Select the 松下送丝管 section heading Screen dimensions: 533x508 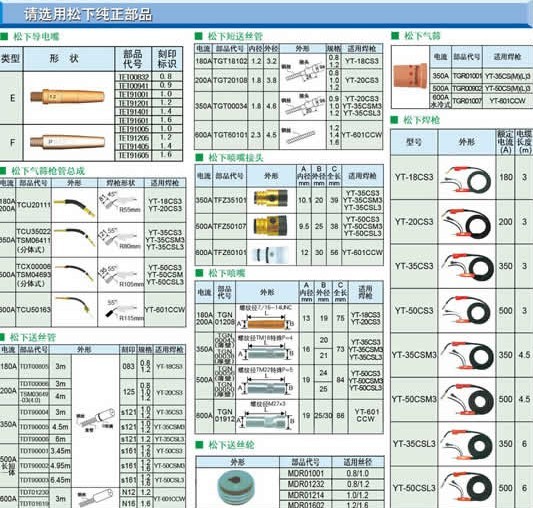[33, 337]
